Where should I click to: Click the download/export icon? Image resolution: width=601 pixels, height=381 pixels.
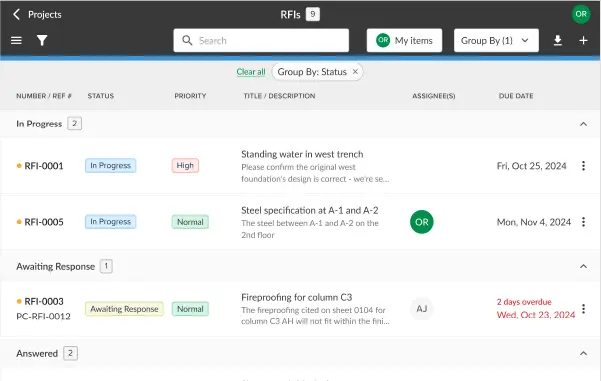(558, 40)
